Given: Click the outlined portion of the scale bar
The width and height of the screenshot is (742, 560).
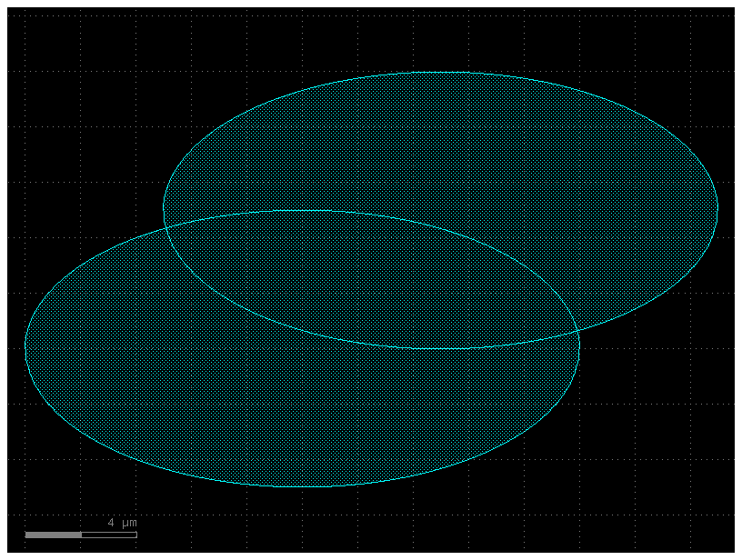Looking at the screenshot, I should [109, 535].
